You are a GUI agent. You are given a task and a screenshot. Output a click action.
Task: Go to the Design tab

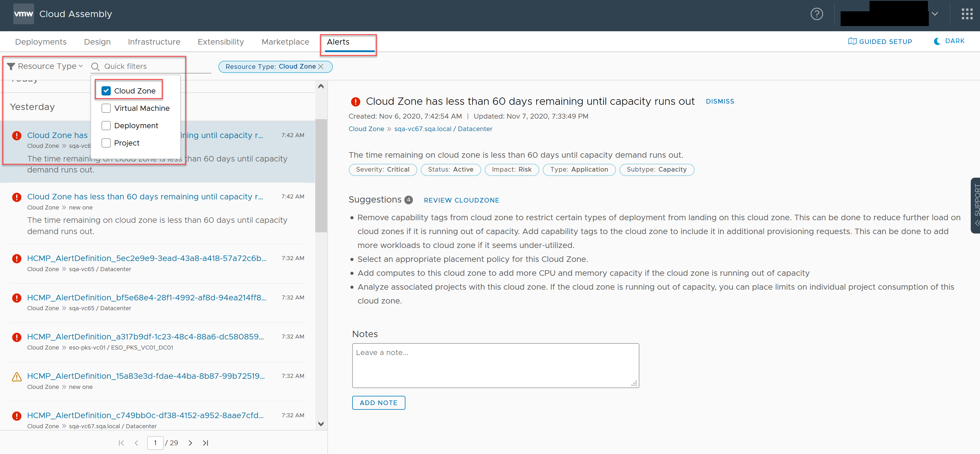(x=97, y=42)
